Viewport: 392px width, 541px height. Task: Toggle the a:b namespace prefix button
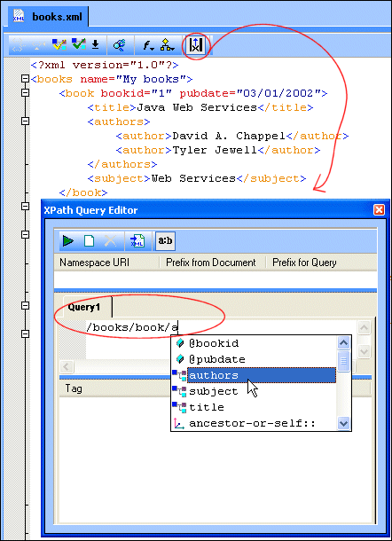click(x=165, y=240)
